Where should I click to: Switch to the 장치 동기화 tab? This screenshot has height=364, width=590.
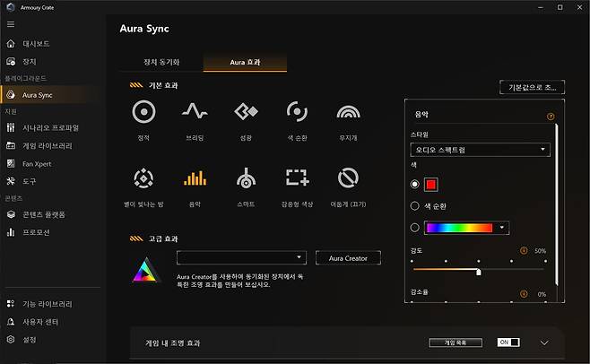point(161,62)
